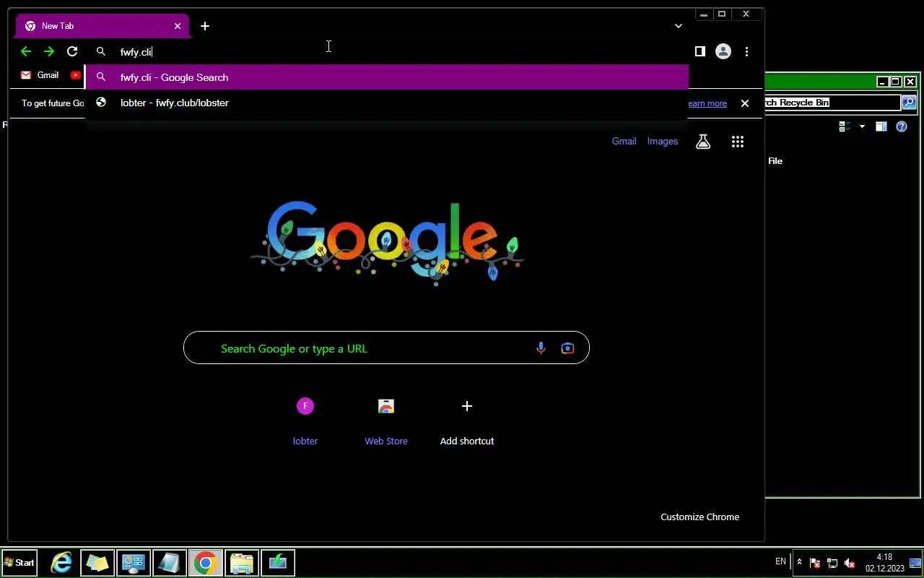924x578 pixels.
Task: Open the Windows Start button
Action: coord(19,563)
